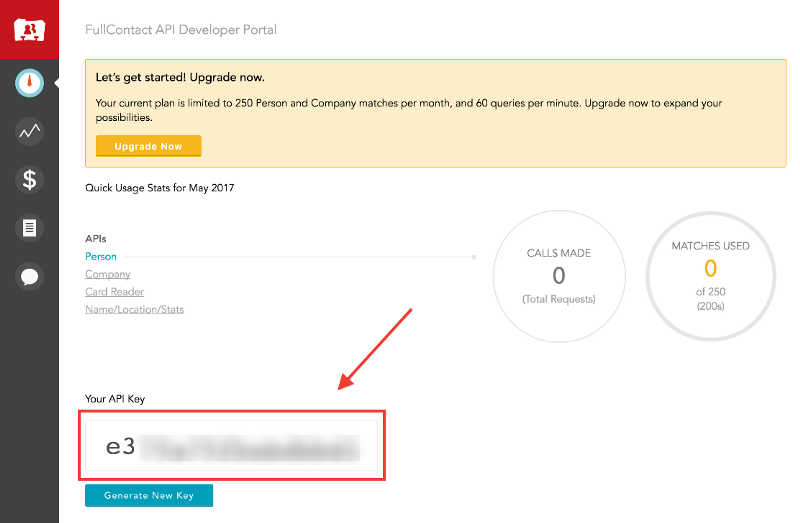Select the Card Reader API link
This screenshot has width=800, height=523.
click(x=114, y=292)
